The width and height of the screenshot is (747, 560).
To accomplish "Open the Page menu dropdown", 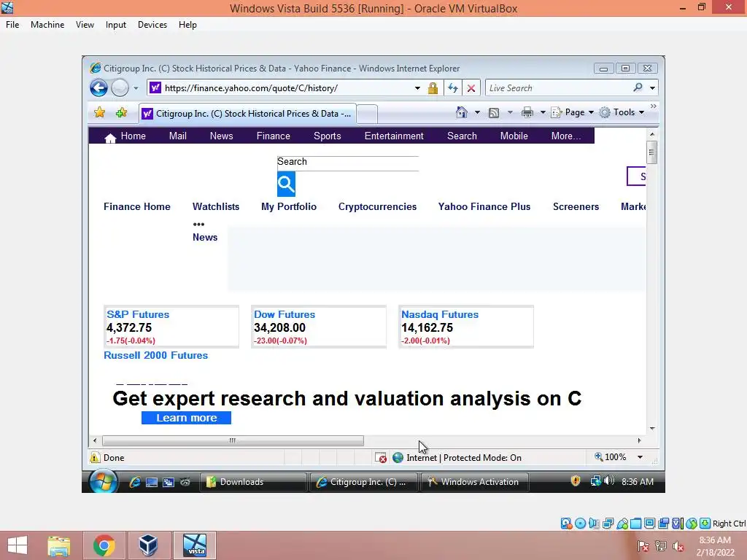I will click(573, 112).
